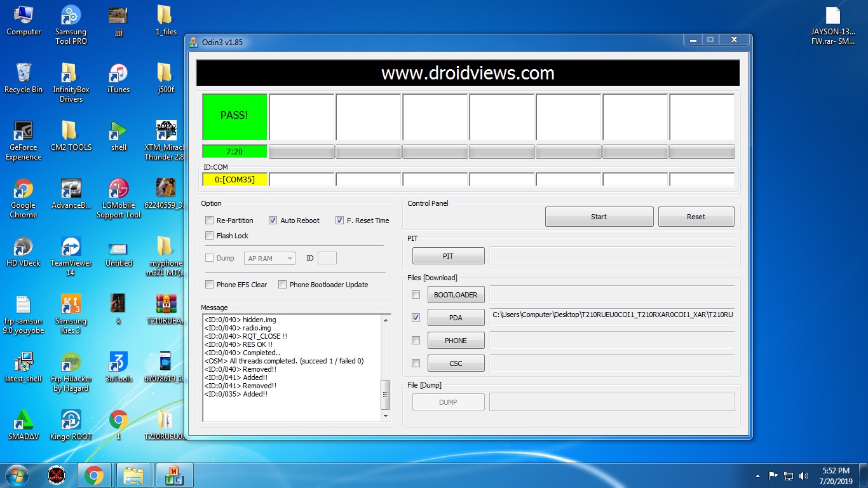The height and width of the screenshot is (488, 868).
Task: Launch Samsung Tool PRO shortcut
Action: pos(71,25)
